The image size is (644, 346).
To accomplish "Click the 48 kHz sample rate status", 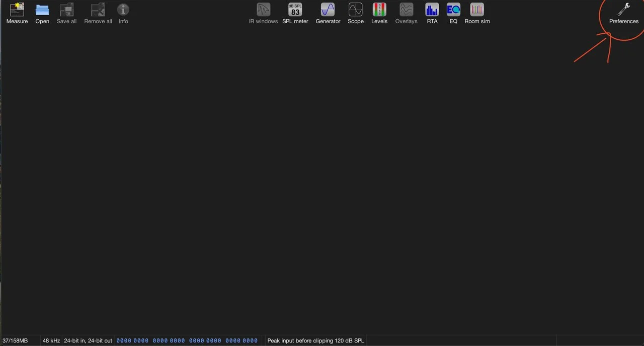I will [x=51, y=341].
